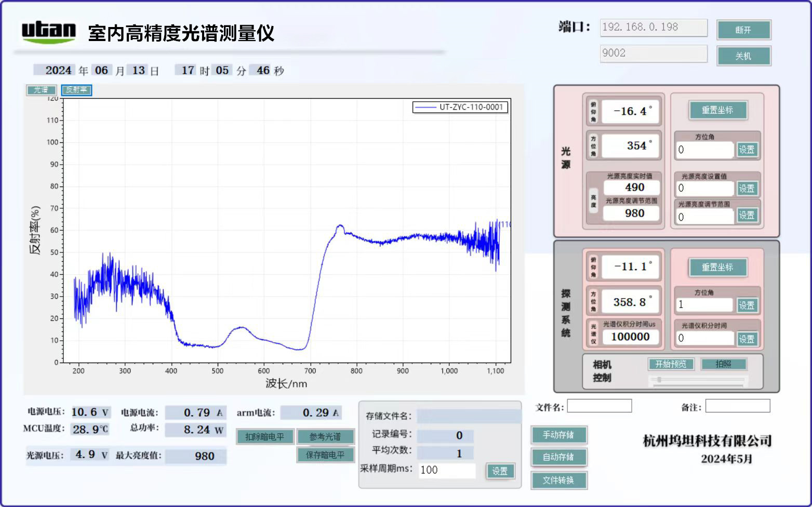Start camera preview with 开始预览
Screen dimensions: 812x507
[671, 364]
